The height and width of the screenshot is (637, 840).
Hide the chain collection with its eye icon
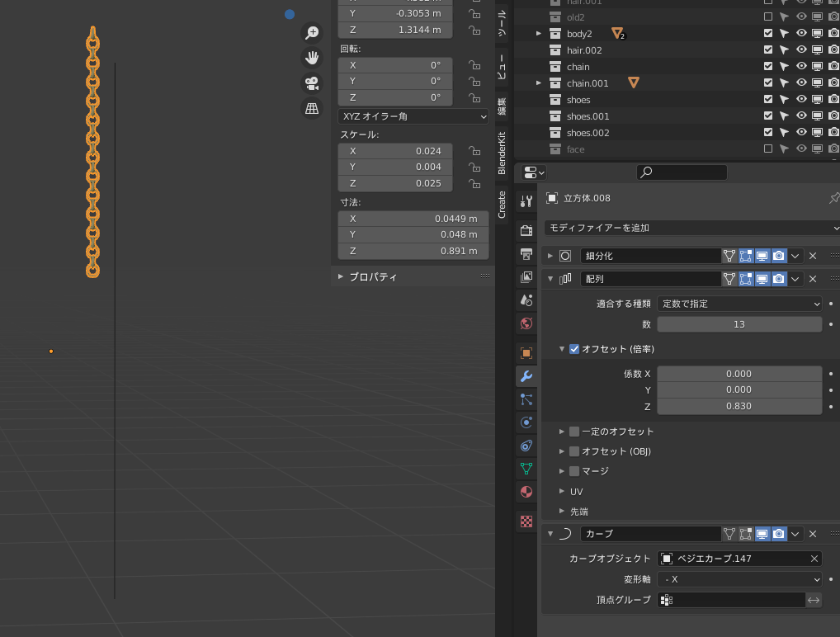(801, 67)
